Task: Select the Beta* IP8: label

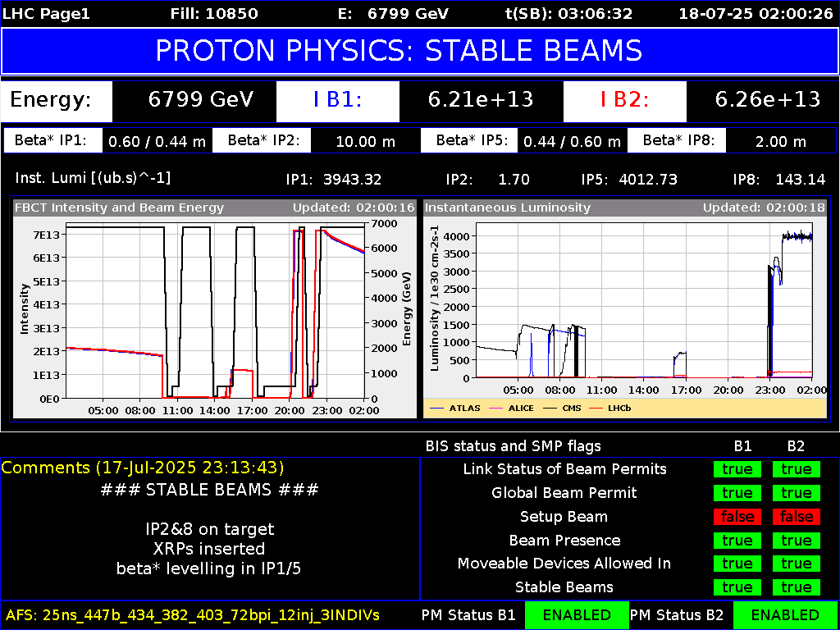Action: tap(676, 141)
